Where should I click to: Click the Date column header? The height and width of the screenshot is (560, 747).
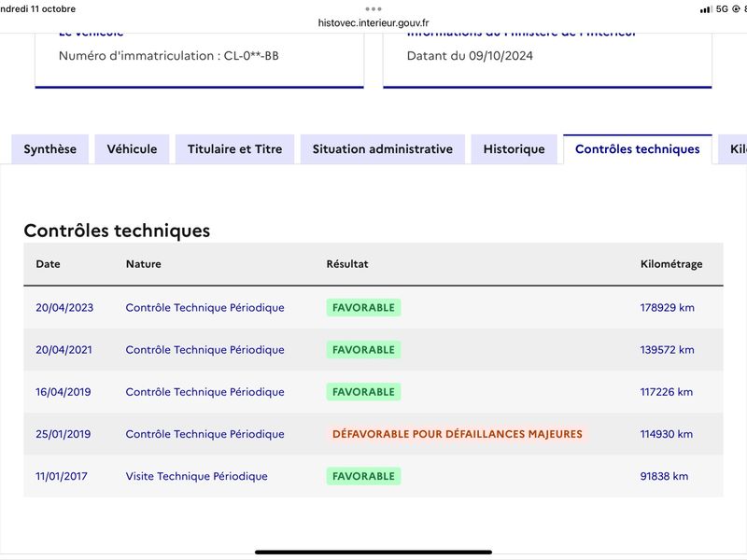click(x=49, y=264)
